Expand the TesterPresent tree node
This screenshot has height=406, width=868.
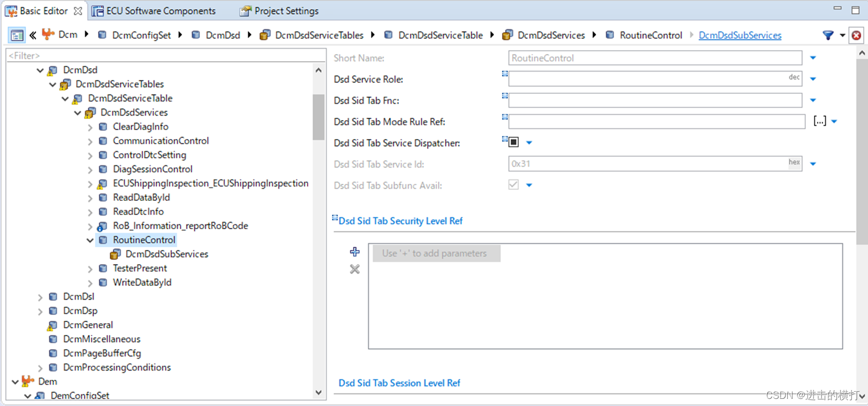(x=90, y=269)
